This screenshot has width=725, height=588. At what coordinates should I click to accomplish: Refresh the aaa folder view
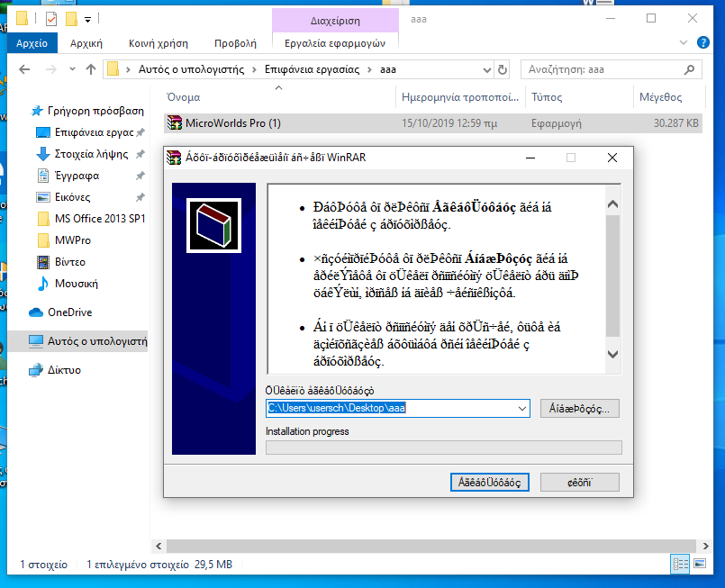(x=503, y=70)
